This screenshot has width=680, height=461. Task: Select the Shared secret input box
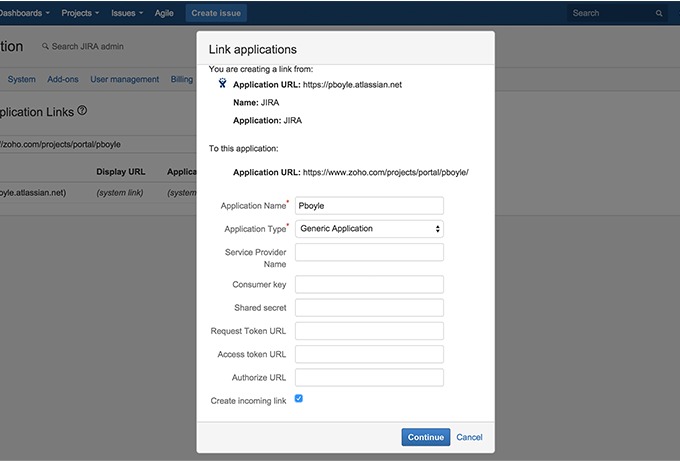point(369,308)
